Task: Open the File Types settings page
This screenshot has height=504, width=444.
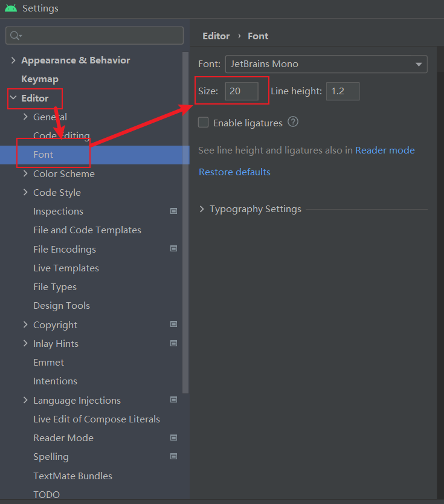Action: 55,287
